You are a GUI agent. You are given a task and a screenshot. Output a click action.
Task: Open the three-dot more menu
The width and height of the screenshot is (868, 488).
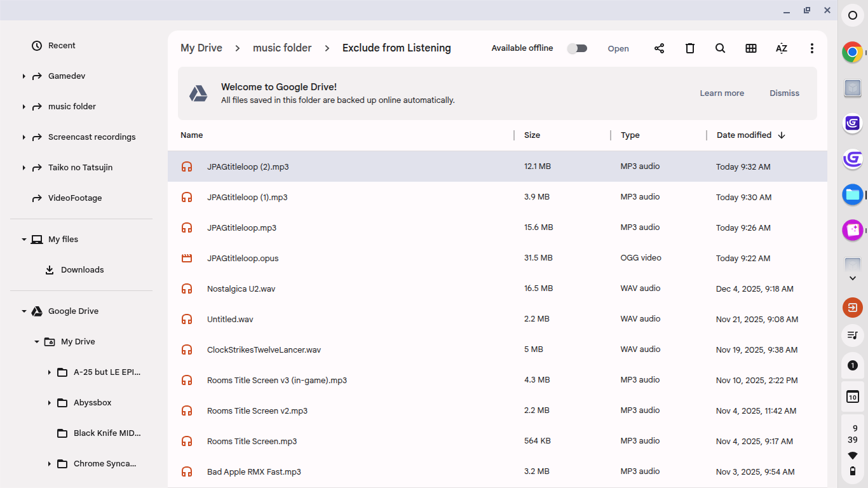pos(811,48)
